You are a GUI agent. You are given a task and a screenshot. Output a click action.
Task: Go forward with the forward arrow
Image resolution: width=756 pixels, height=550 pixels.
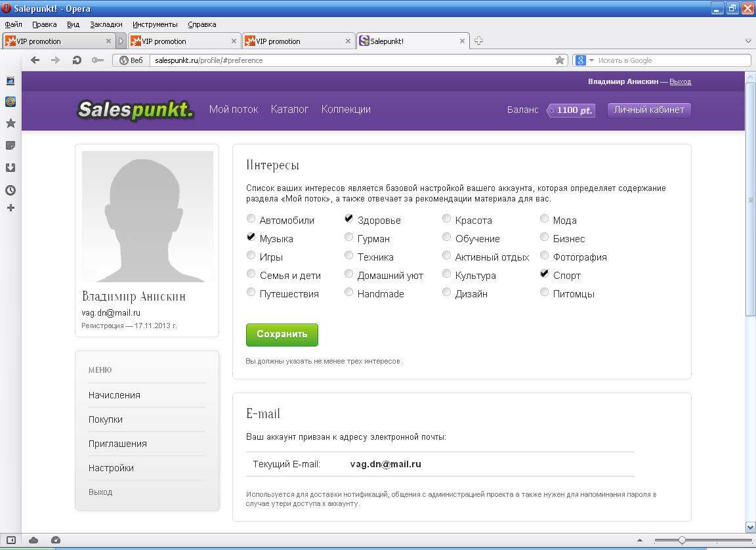[55, 60]
